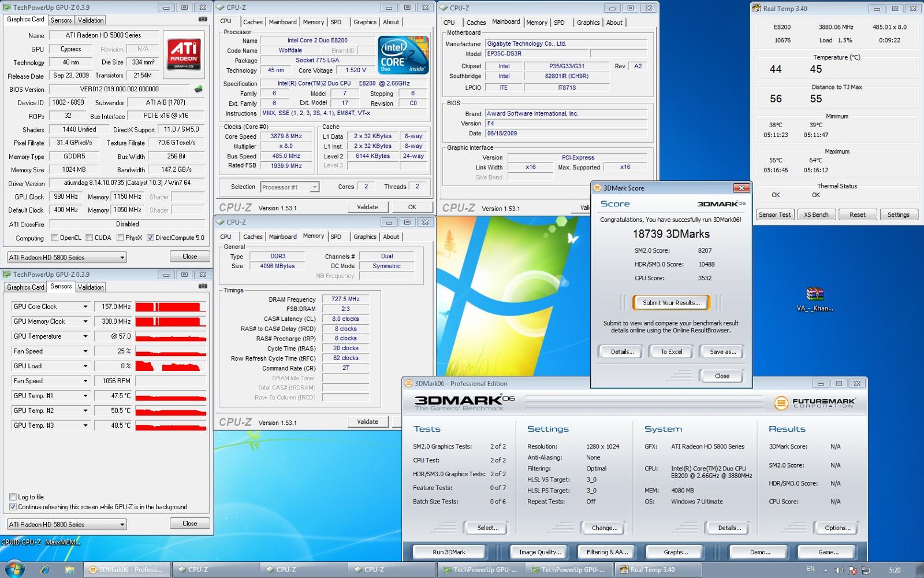Open the GPU Temperature sensor dropdown
Image resolution: width=924 pixels, height=578 pixels.
click(x=85, y=336)
